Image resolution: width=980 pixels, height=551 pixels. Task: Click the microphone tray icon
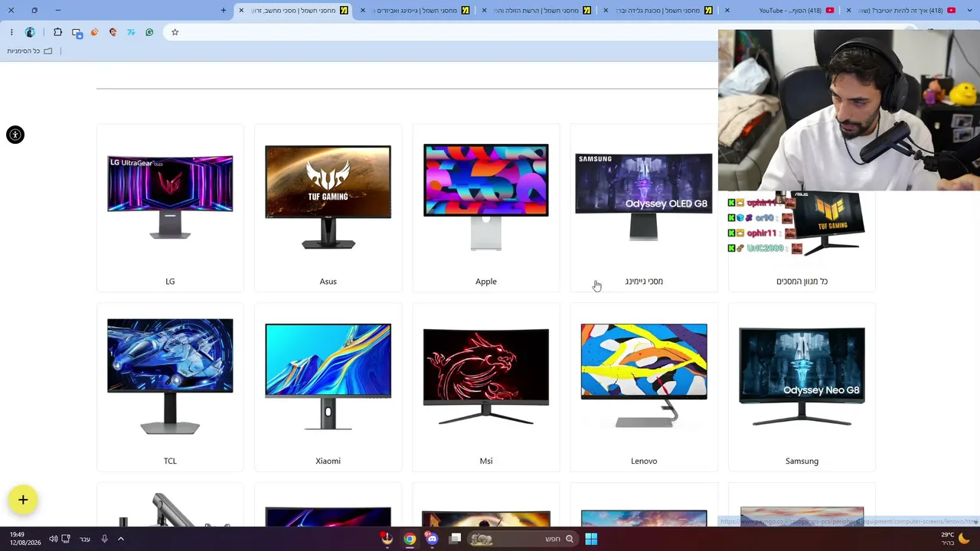[x=104, y=539]
